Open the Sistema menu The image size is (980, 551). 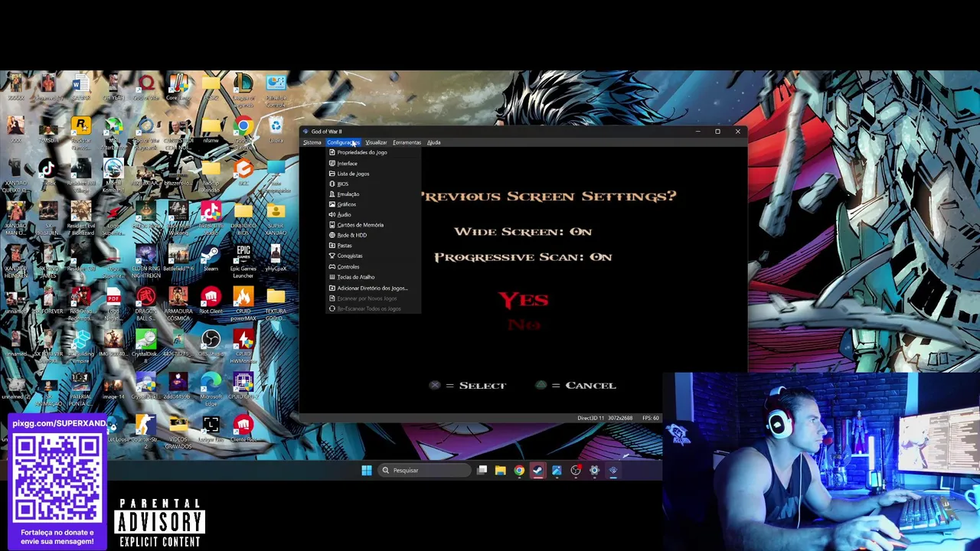point(312,142)
